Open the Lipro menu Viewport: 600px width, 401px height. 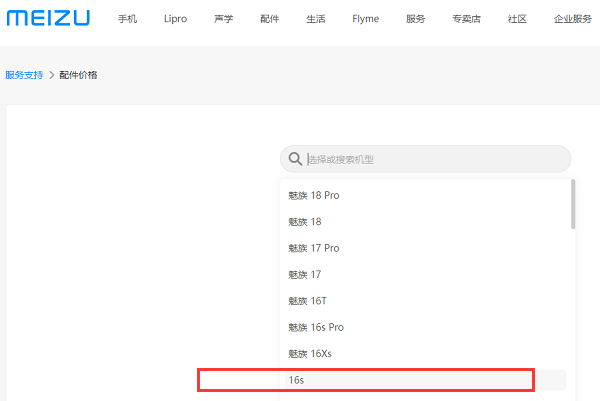(175, 19)
